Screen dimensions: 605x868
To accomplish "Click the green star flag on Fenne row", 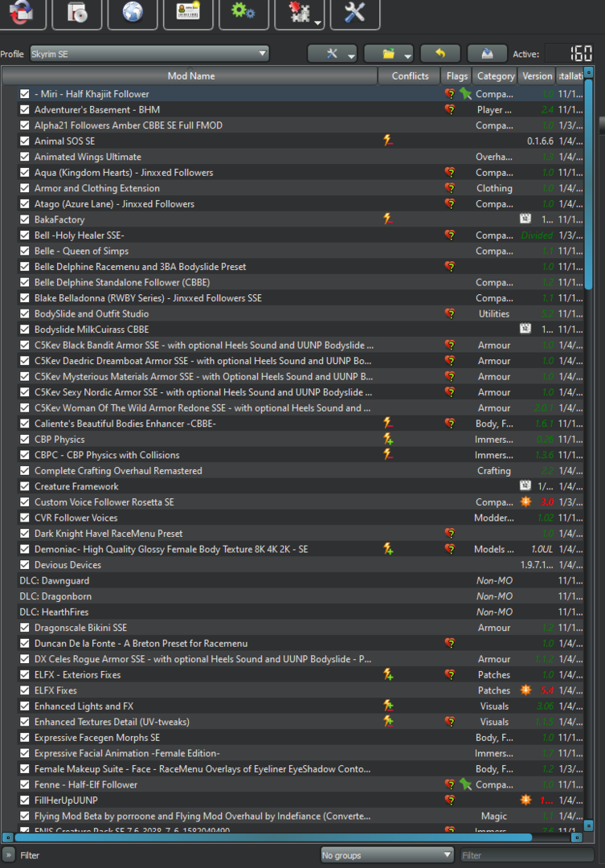I will pos(465,784).
